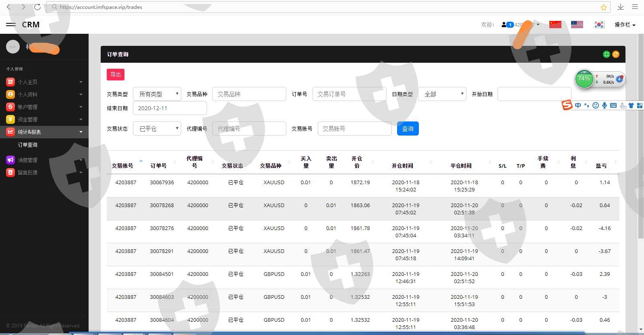The image size is (644, 335).
Task: Click the orange refresh icon in panel header
Action: 615,54
